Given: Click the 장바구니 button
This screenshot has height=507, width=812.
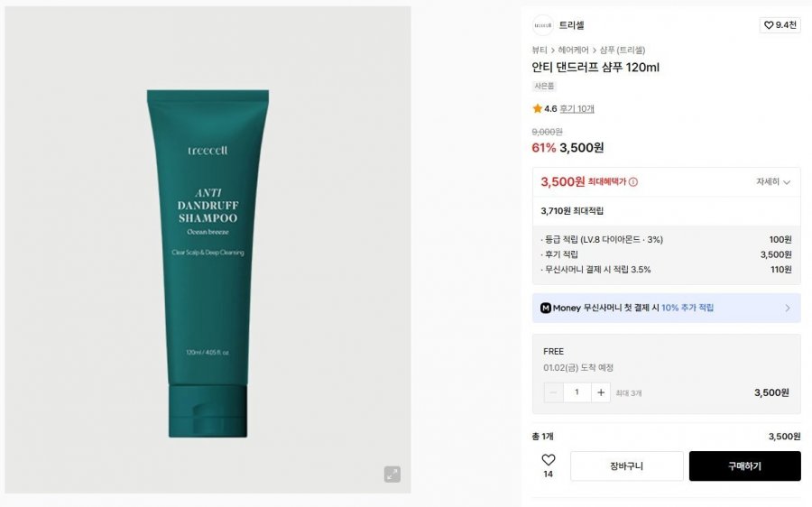Looking at the screenshot, I should (x=627, y=466).
